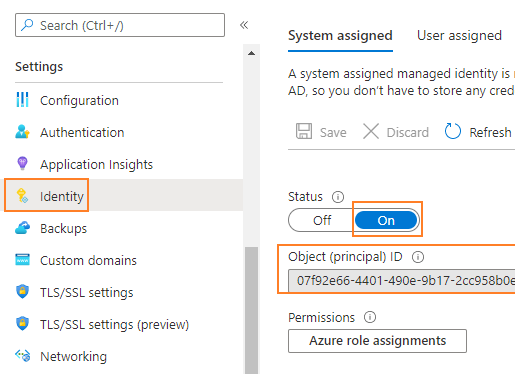Click the scrollbar up arrow

tap(252, 53)
